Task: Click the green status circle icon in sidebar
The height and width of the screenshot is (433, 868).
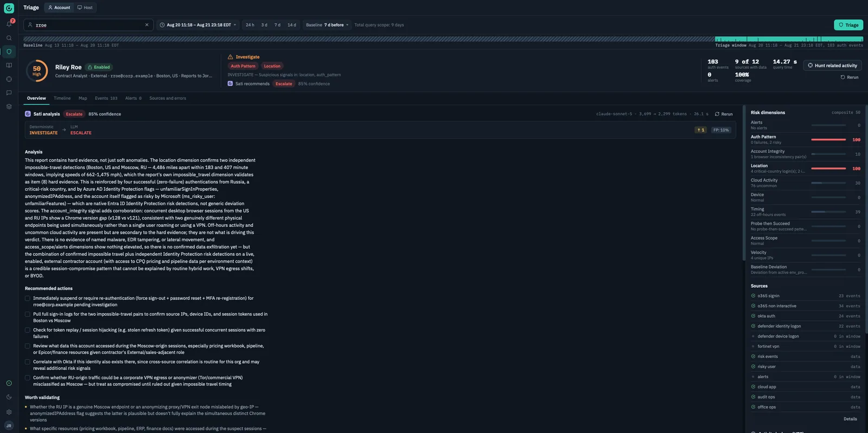Action: [9, 383]
